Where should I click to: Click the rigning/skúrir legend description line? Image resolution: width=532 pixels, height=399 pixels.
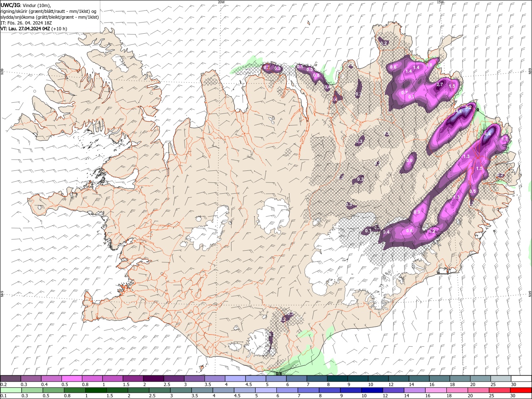tap(49, 11)
